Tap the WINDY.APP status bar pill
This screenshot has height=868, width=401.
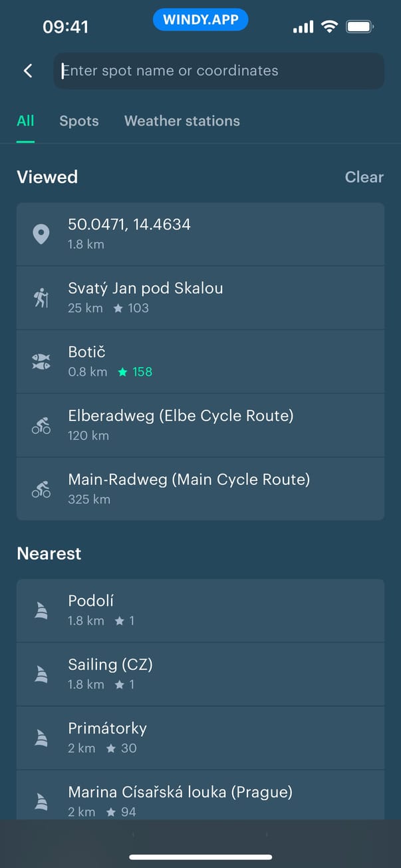(x=200, y=20)
